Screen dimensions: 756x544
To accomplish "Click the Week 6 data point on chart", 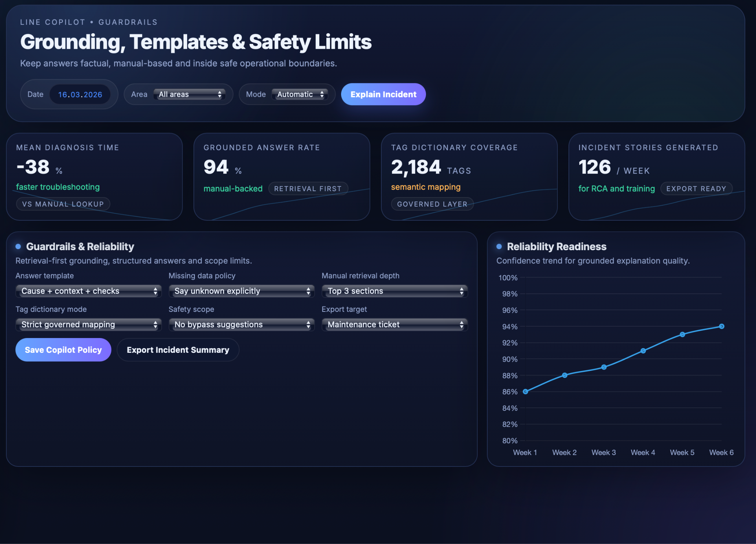I will point(722,326).
